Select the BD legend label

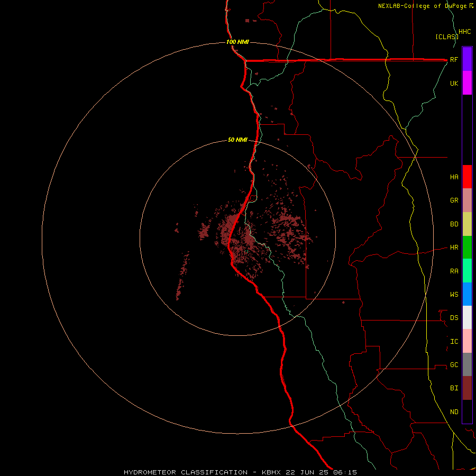click(x=454, y=224)
